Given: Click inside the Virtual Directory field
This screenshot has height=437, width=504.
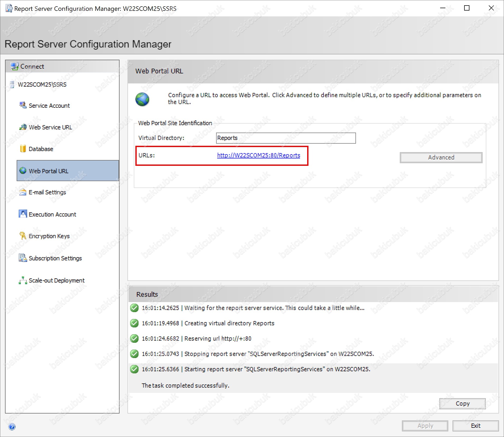Looking at the screenshot, I should tap(286, 138).
